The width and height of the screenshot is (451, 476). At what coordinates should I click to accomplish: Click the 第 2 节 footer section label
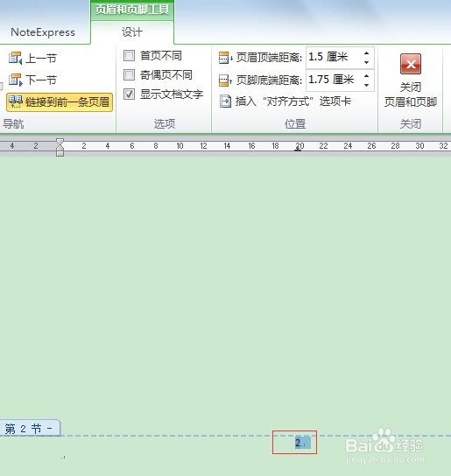(30, 429)
